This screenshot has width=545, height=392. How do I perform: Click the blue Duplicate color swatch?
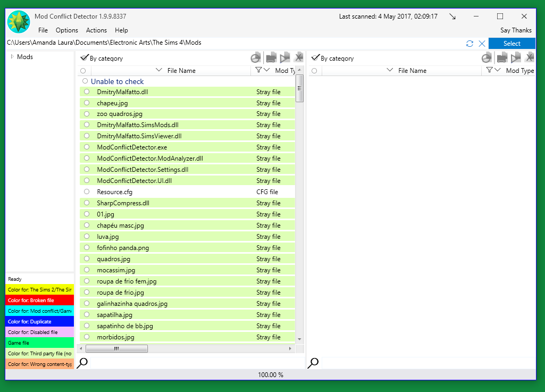tap(40, 321)
